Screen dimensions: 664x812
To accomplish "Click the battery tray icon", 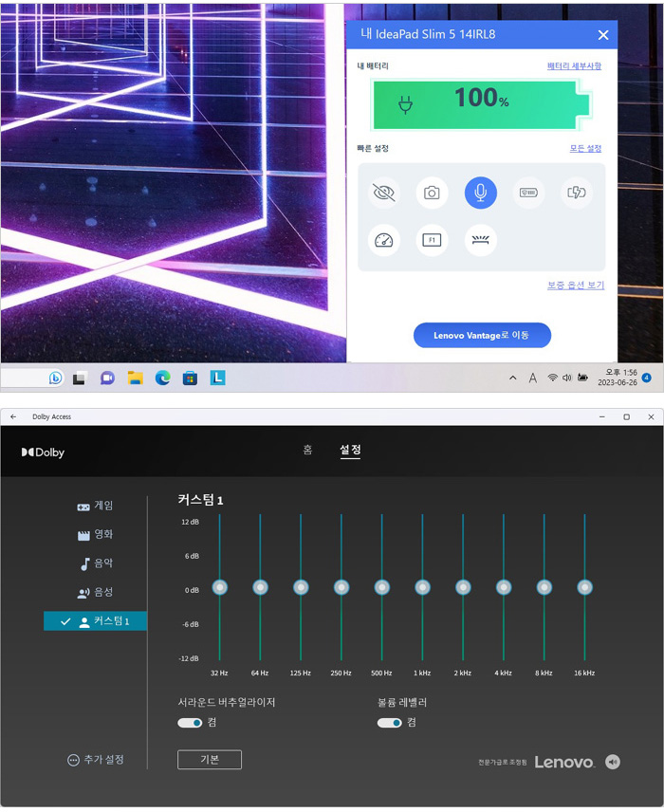I will pyautogui.click(x=582, y=378).
